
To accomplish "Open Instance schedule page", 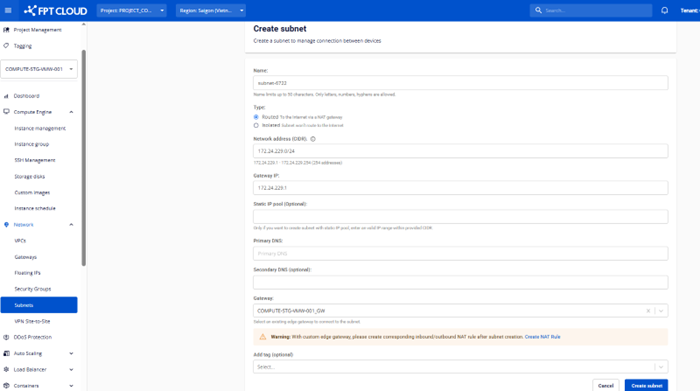I will [x=35, y=208].
